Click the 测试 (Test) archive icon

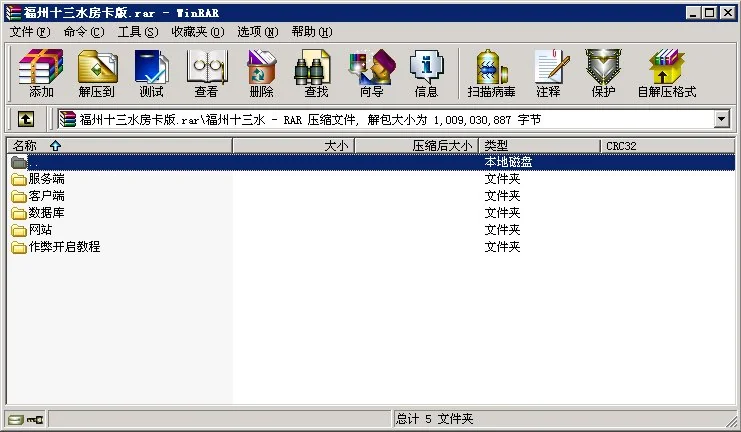151,73
